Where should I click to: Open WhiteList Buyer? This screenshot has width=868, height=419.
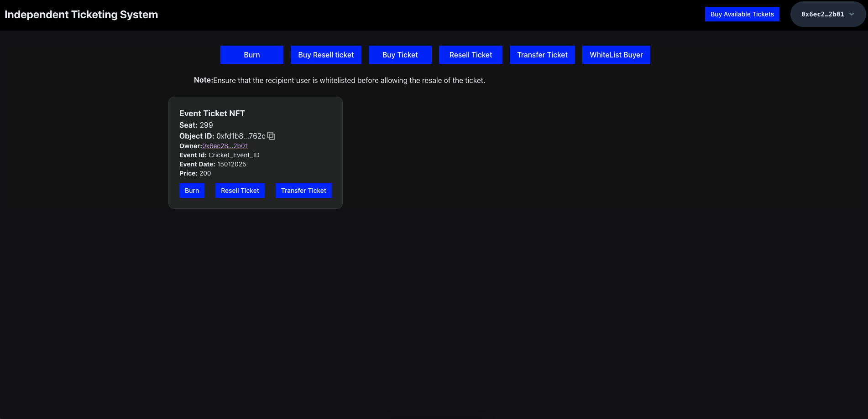pyautogui.click(x=616, y=54)
